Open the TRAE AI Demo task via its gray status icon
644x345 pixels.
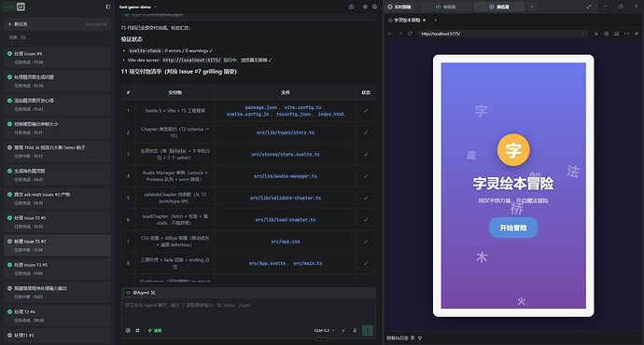9,147
